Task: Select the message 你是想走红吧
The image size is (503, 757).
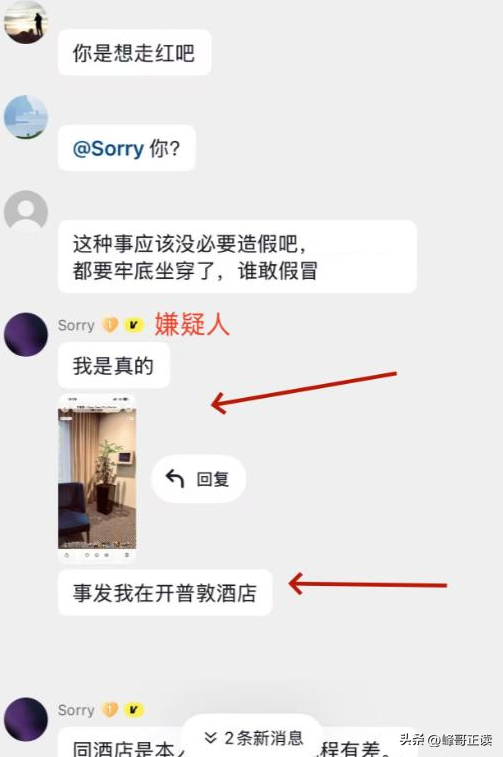Action: [134, 53]
